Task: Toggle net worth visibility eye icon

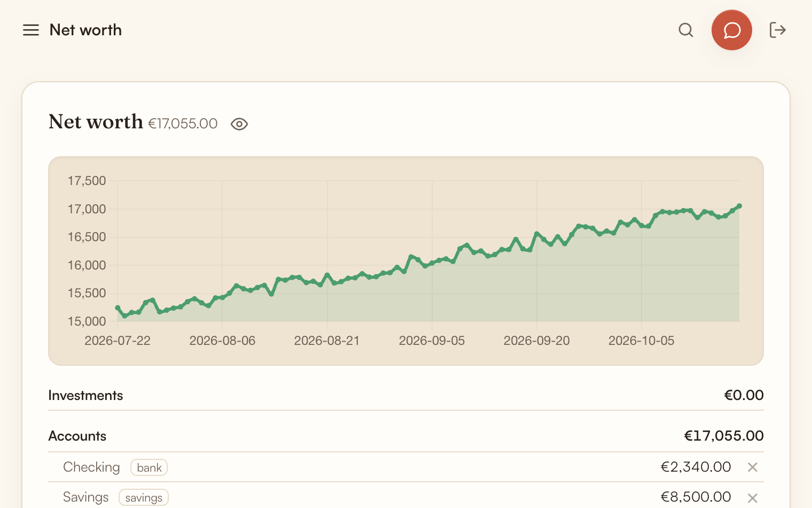Action: coord(239,124)
